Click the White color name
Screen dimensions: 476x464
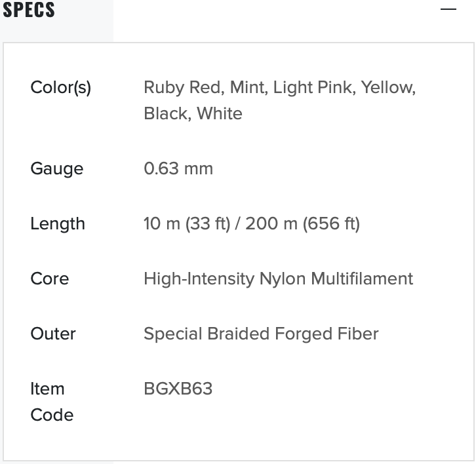click(220, 113)
